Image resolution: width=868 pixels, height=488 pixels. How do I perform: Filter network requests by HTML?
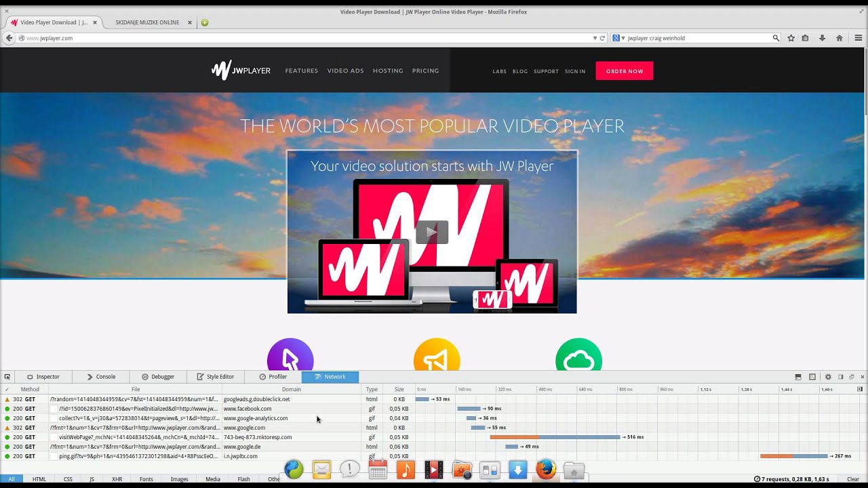39,479
